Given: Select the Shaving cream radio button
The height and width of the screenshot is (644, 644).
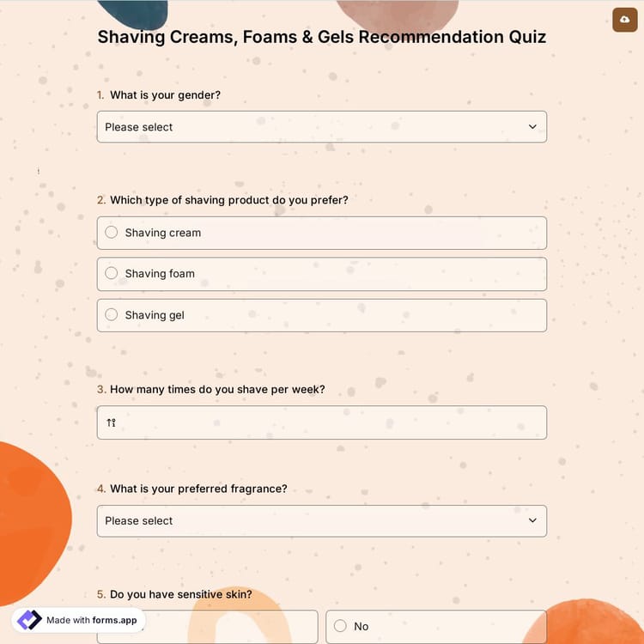Looking at the screenshot, I should point(112,233).
